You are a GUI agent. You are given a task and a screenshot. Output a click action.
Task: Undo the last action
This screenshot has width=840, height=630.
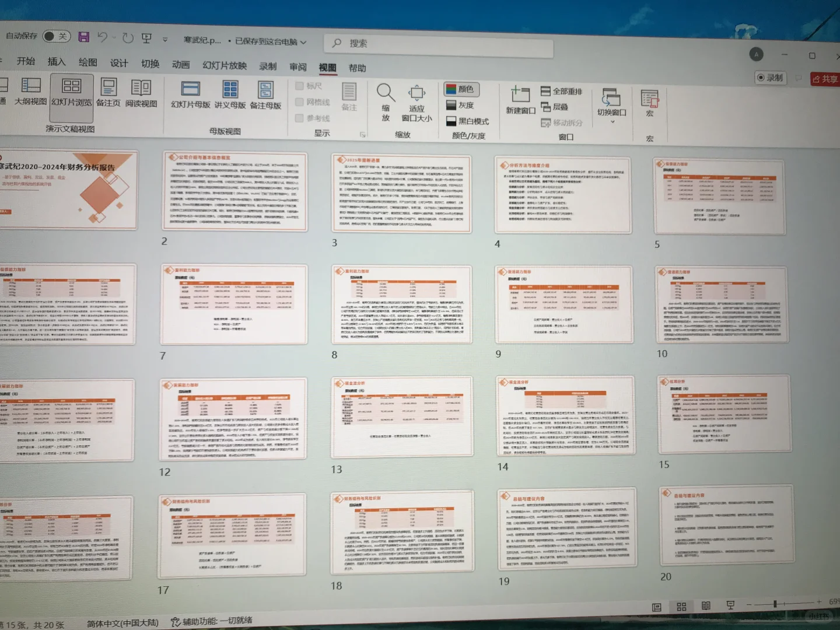[x=103, y=37]
